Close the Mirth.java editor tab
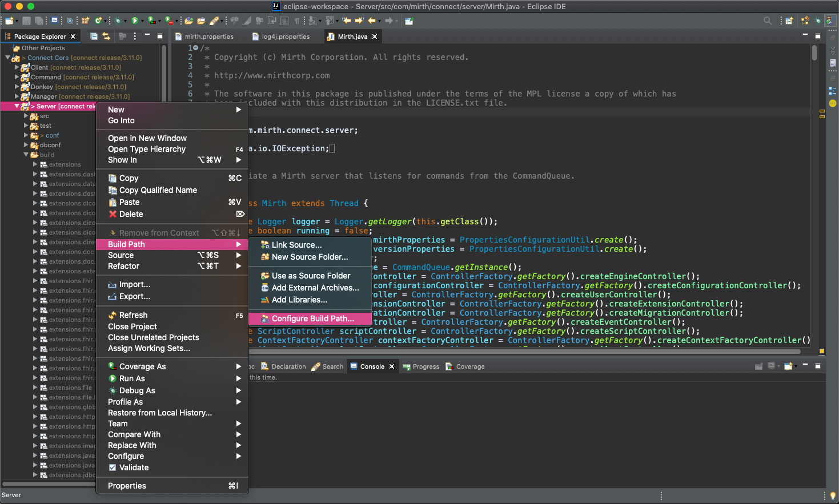Screen dimensions: 839x504 click(375, 37)
